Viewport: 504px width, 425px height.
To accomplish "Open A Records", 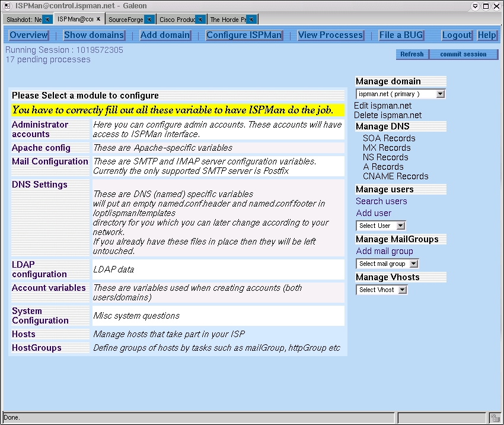I will [383, 167].
